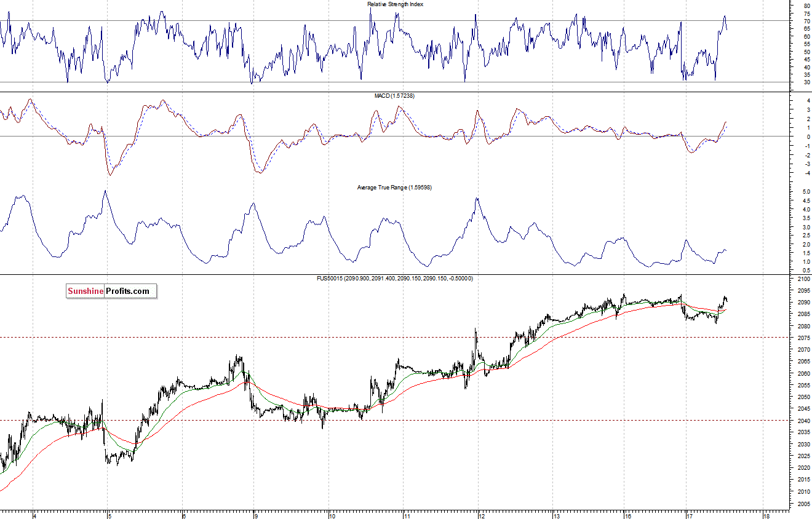Click date 5 on the time axis
This screenshot has width=812, height=519.
(109, 515)
